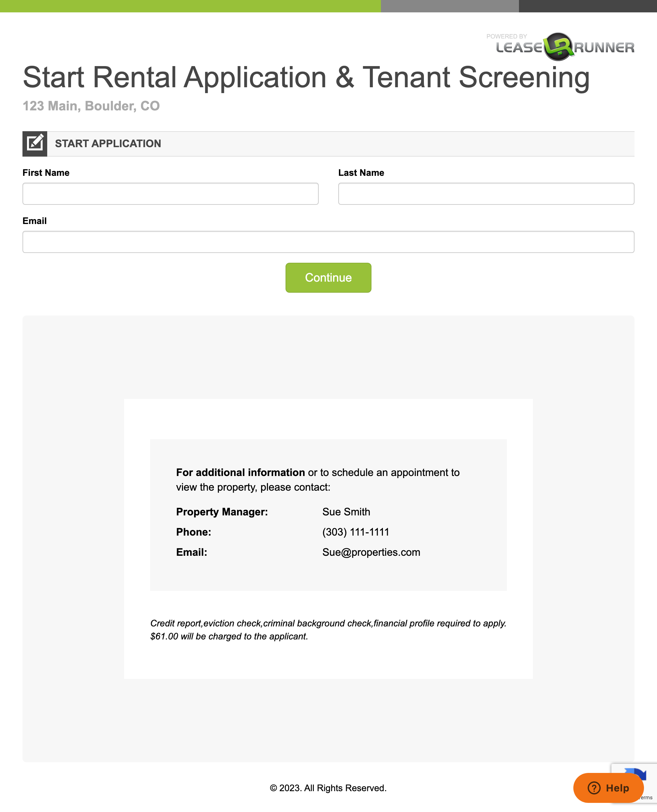Click the page title heading
This screenshot has height=812, width=657.
tap(306, 77)
